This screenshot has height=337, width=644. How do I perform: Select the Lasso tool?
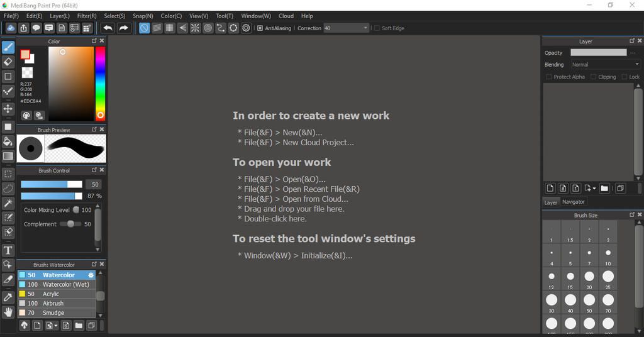point(8,189)
